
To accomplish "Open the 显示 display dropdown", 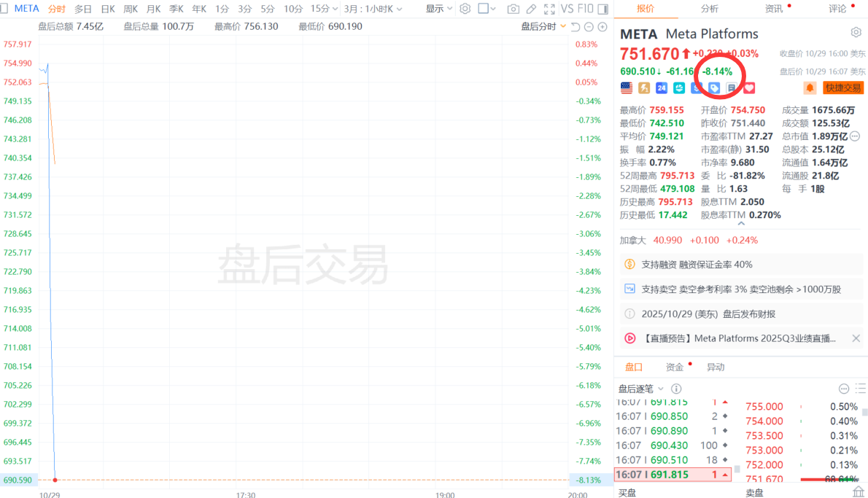I will pyautogui.click(x=439, y=9).
